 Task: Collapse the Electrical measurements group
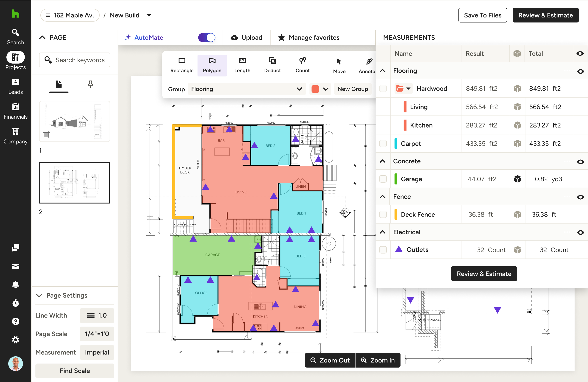[x=382, y=232]
